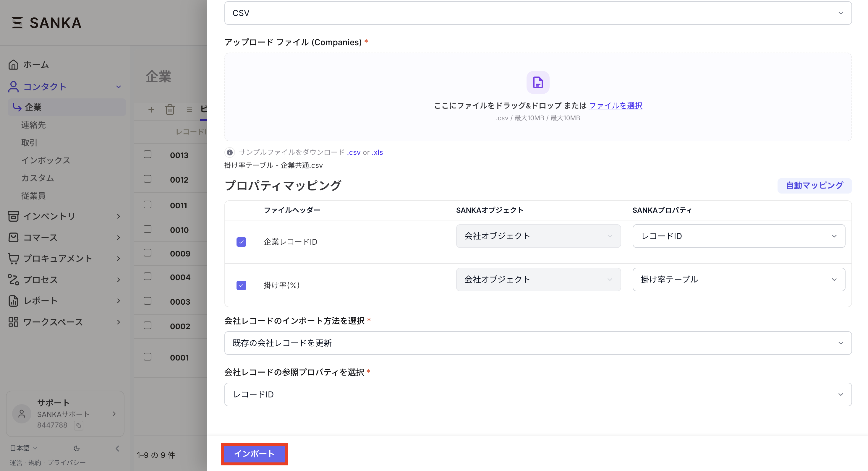
Task: Click the インポート button
Action: pos(254,454)
